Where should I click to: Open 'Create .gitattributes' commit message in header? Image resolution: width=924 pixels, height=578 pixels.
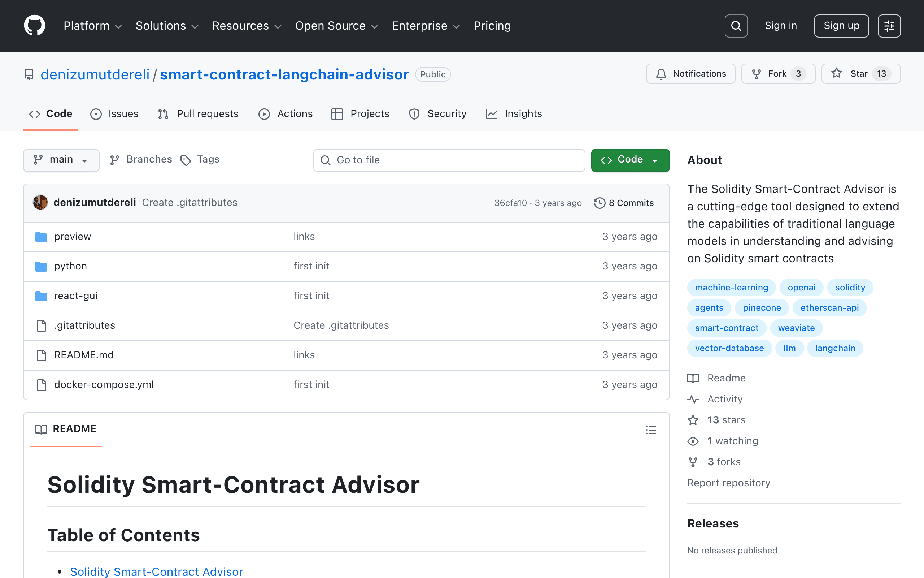[189, 203]
